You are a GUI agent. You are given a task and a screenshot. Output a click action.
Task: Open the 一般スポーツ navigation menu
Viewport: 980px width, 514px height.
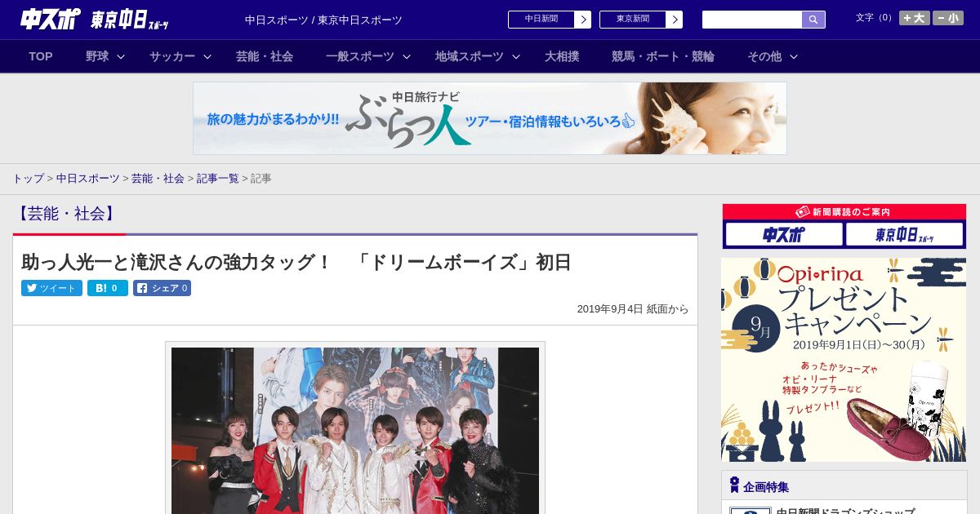360,56
